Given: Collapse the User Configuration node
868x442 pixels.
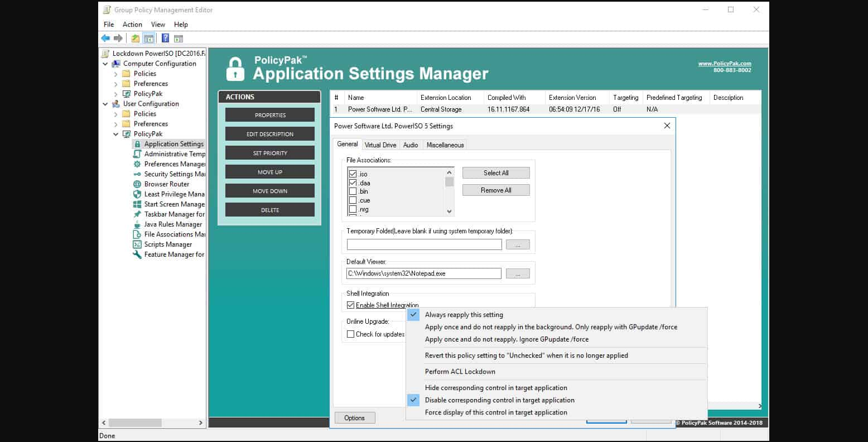Looking at the screenshot, I should pos(105,104).
